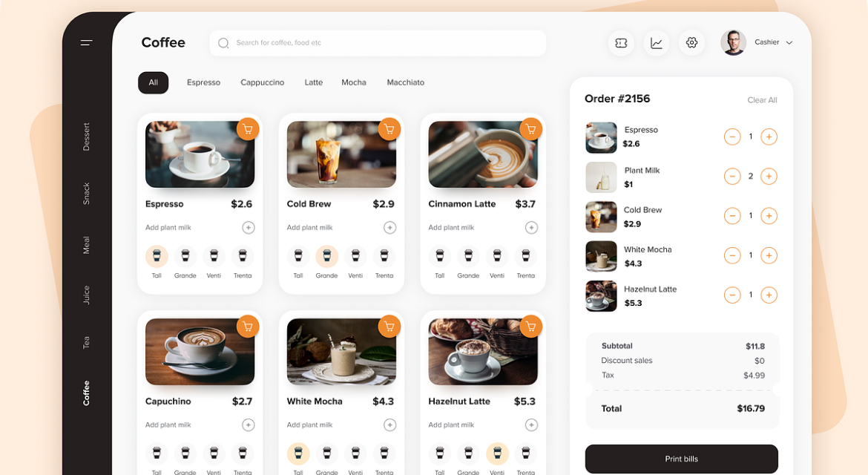The width and height of the screenshot is (868, 475).
Task: Clear All items from order
Action: click(x=762, y=100)
